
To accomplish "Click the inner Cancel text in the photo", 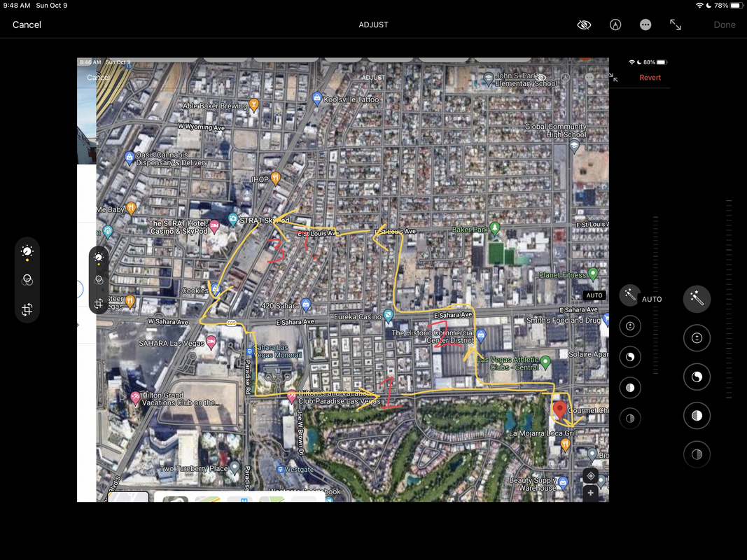I will click(x=98, y=77).
